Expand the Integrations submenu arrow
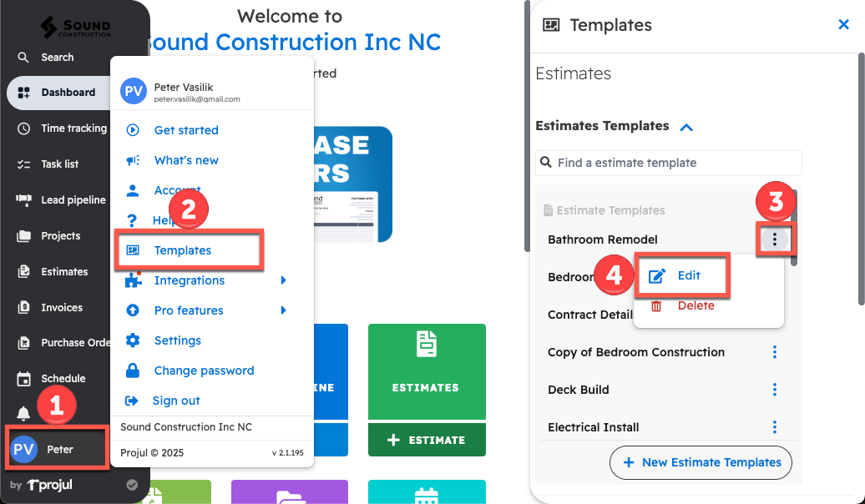The image size is (865, 504). 284,280
